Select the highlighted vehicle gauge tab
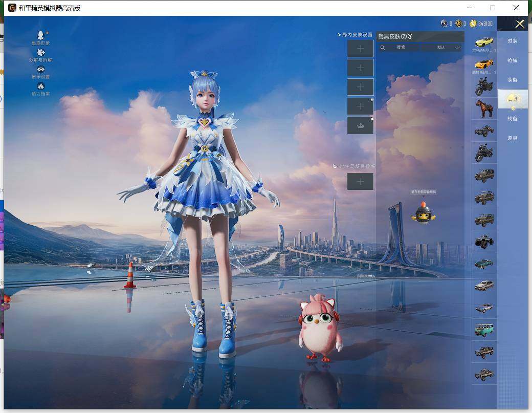Image resolution: width=532 pixels, height=413 pixels. (x=513, y=99)
